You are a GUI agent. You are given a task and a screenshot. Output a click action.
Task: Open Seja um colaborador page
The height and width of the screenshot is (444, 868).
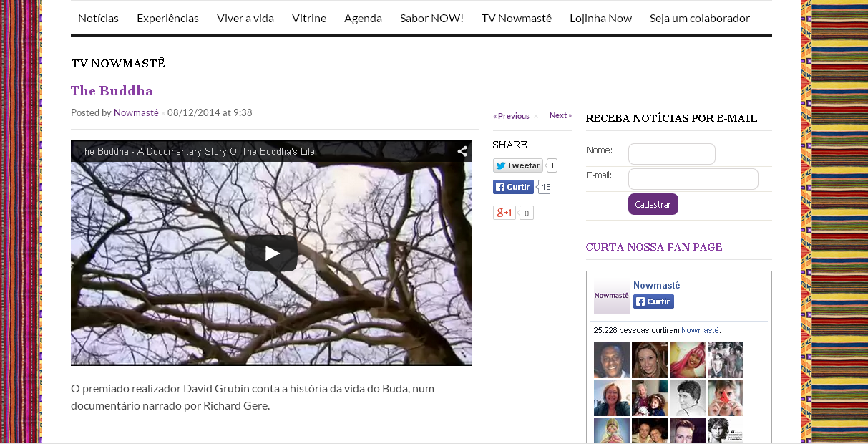point(700,18)
